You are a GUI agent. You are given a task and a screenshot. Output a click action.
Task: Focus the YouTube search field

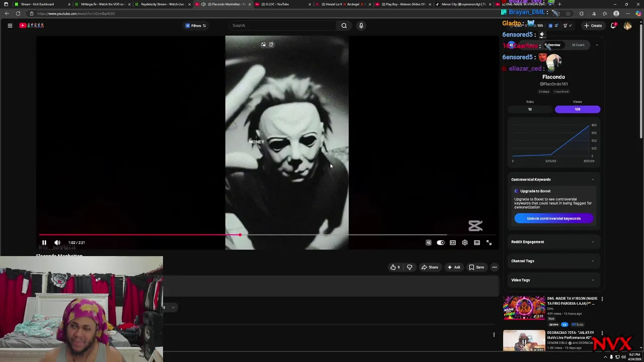click(x=283, y=26)
